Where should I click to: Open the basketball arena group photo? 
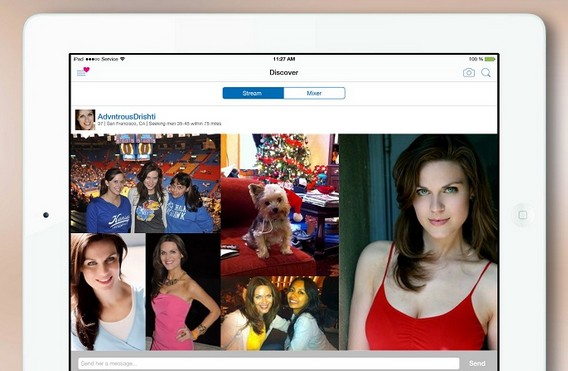pyautogui.click(x=146, y=183)
